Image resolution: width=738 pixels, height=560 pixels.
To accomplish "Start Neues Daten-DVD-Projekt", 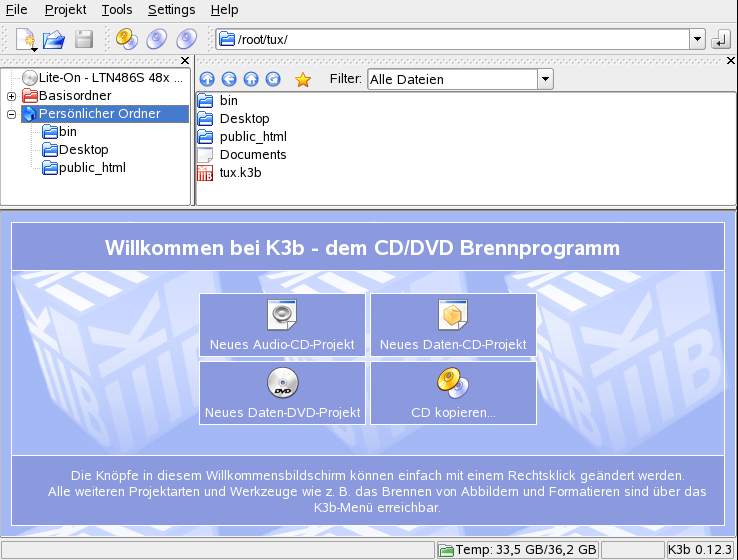I will pos(282,393).
